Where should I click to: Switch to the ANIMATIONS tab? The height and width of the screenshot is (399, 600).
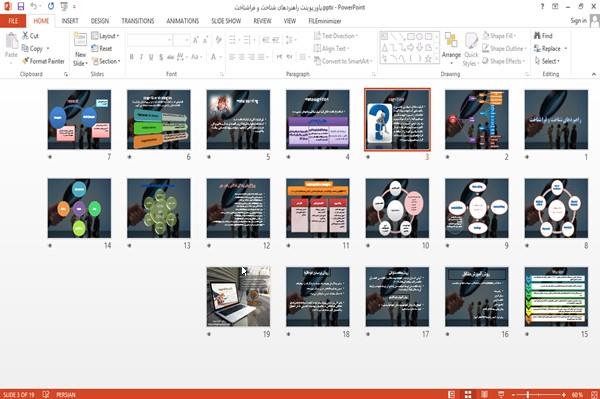tap(183, 21)
